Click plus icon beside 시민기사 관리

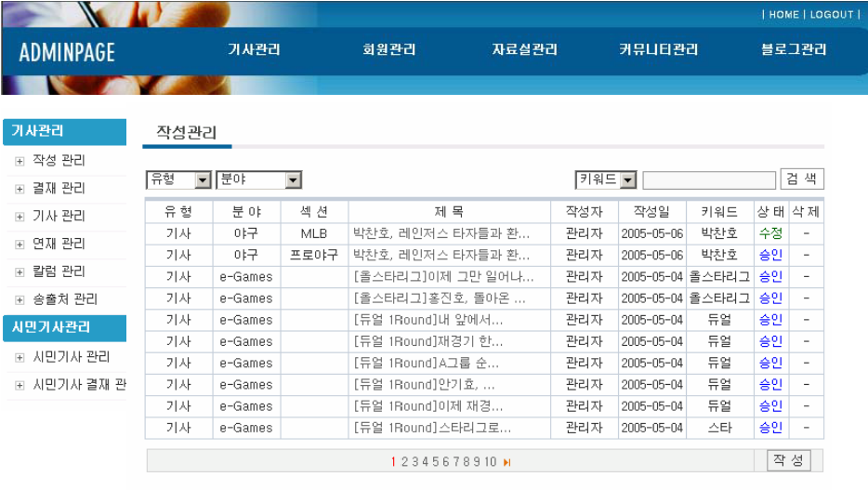tap(20, 358)
